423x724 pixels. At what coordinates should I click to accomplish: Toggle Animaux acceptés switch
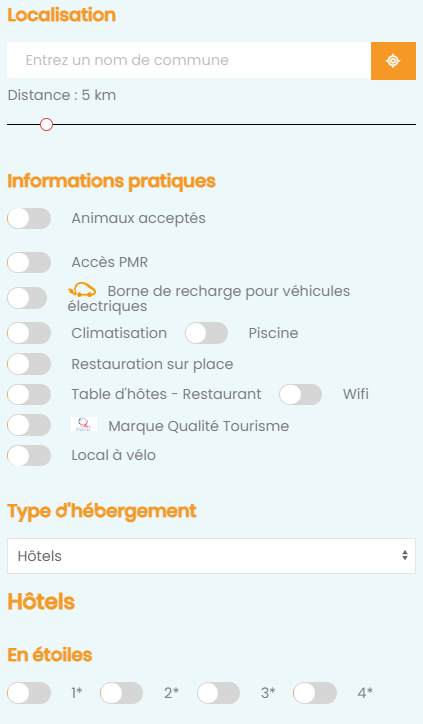point(29,218)
